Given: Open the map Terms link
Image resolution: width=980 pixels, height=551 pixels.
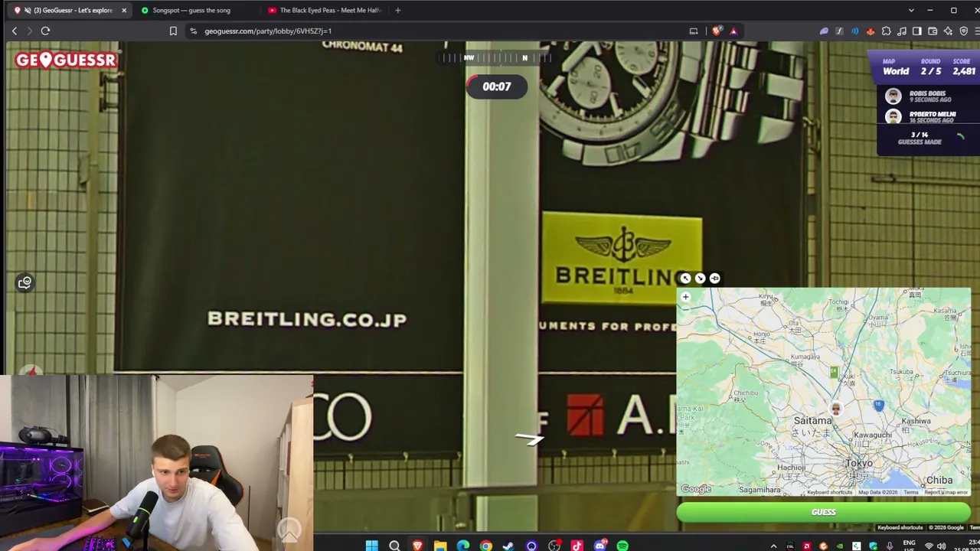Looking at the screenshot, I should click(x=910, y=492).
